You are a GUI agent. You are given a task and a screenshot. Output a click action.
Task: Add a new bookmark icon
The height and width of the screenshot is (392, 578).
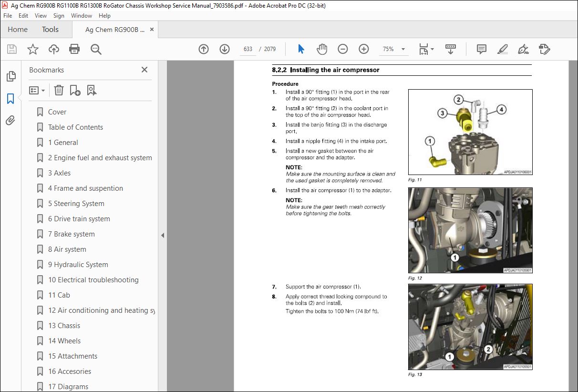point(75,90)
